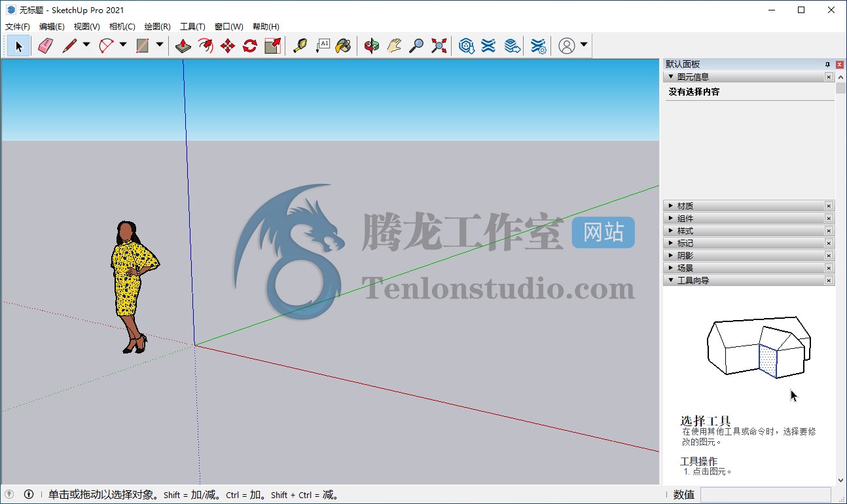Toggle auto-hide pin on 默认面板 tray
This screenshot has width=847, height=504.
coord(827,64)
